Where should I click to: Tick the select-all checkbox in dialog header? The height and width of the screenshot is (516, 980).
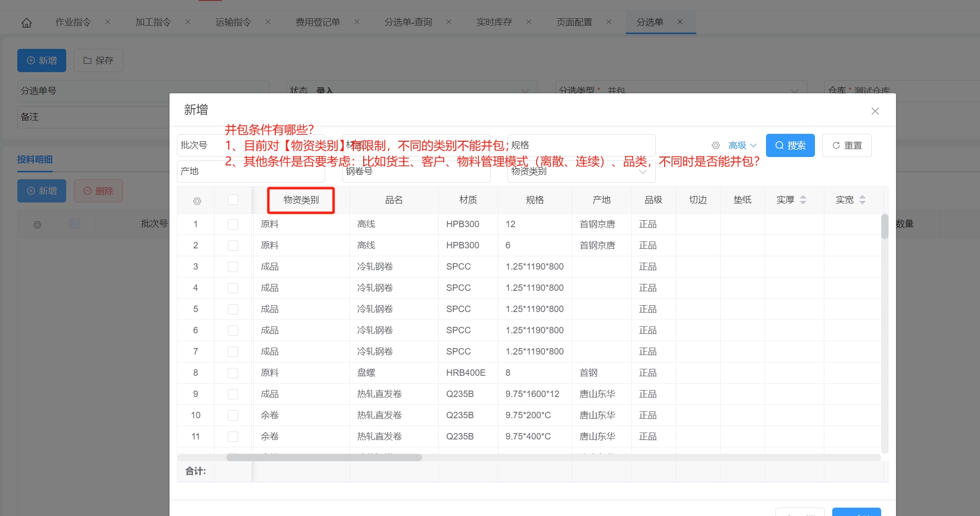[x=233, y=200]
